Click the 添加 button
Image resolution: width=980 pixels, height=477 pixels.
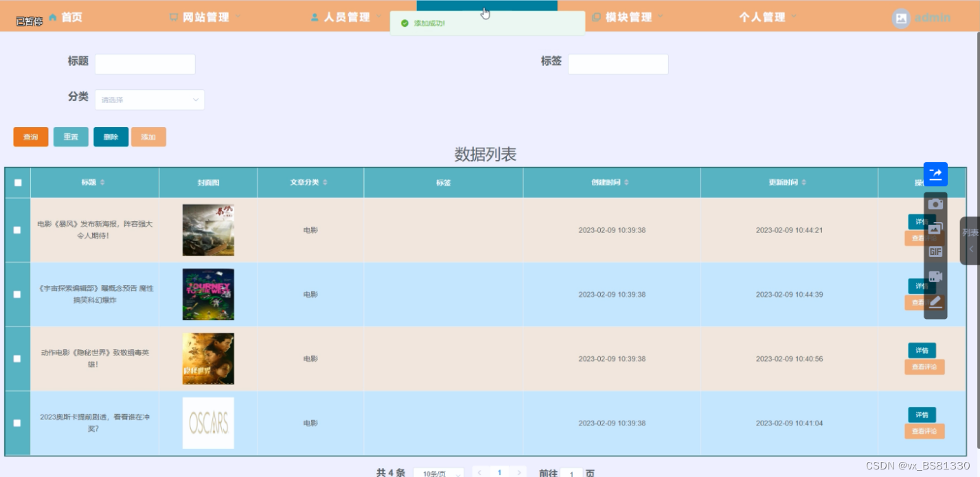click(x=148, y=137)
